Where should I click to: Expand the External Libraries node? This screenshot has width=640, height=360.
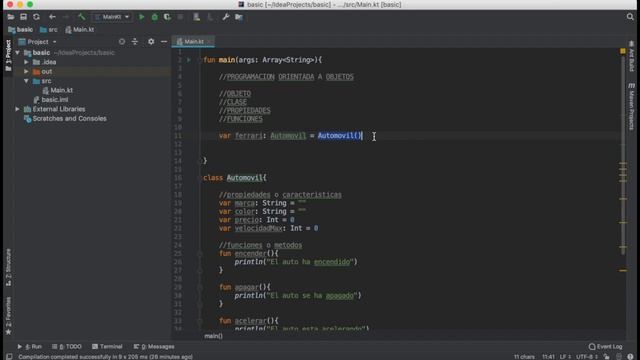pyautogui.click(x=18, y=109)
